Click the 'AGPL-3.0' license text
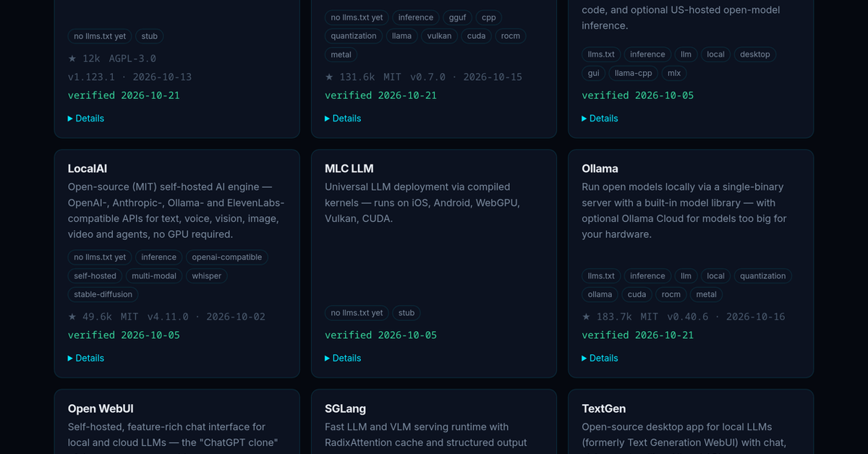 pyautogui.click(x=132, y=59)
